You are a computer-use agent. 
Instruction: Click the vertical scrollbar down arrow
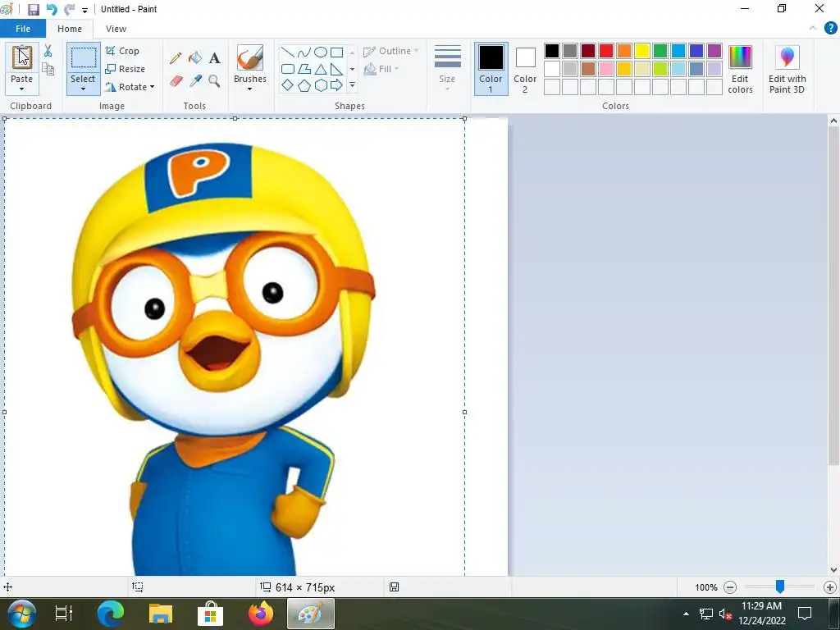833,570
